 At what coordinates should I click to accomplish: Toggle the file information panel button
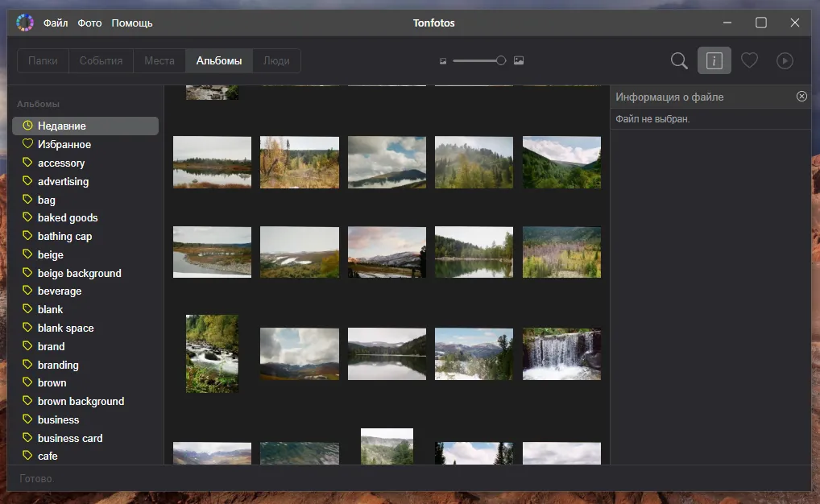pyautogui.click(x=714, y=60)
